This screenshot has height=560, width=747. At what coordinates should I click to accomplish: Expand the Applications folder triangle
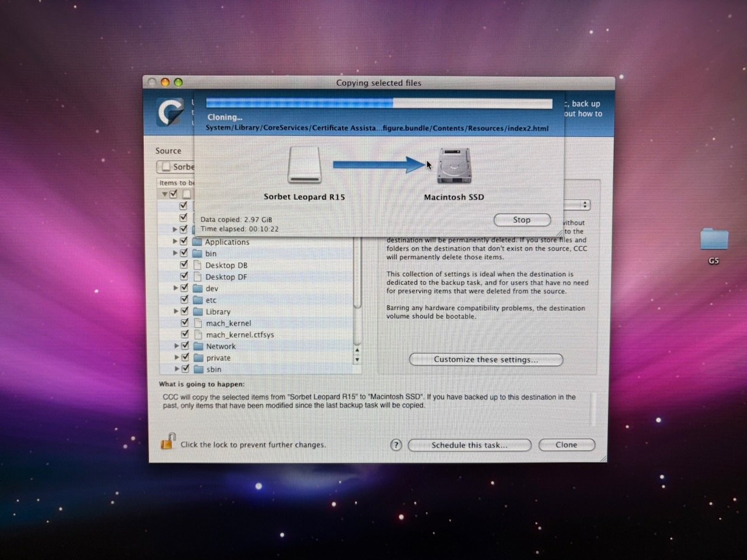click(x=174, y=241)
